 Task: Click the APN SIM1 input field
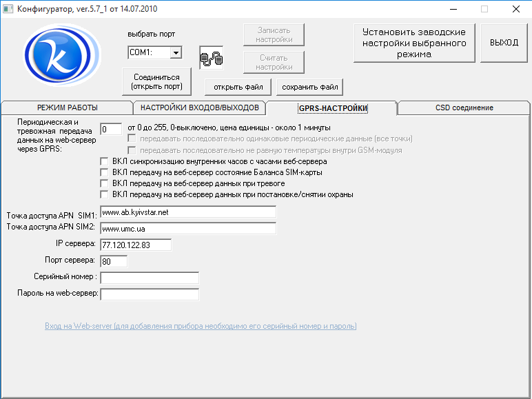(x=187, y=212)
